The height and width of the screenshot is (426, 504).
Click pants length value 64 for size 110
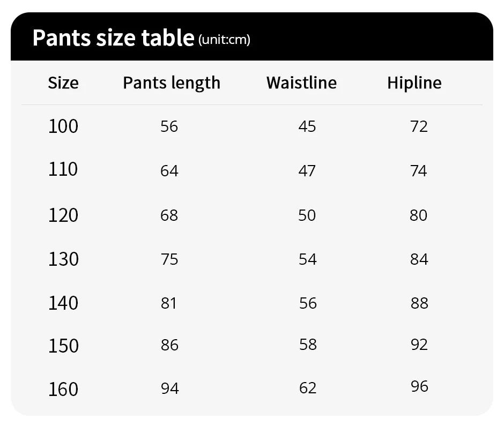(169, 171)
